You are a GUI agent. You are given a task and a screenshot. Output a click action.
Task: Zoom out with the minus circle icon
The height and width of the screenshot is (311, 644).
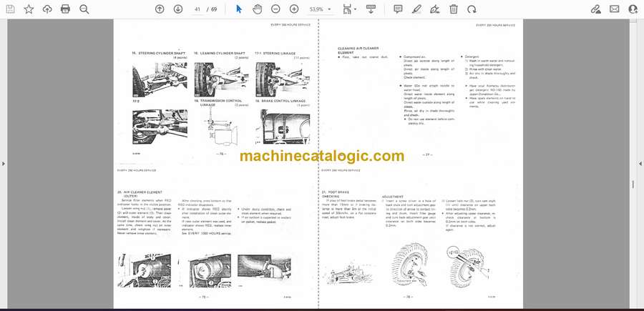275,9
